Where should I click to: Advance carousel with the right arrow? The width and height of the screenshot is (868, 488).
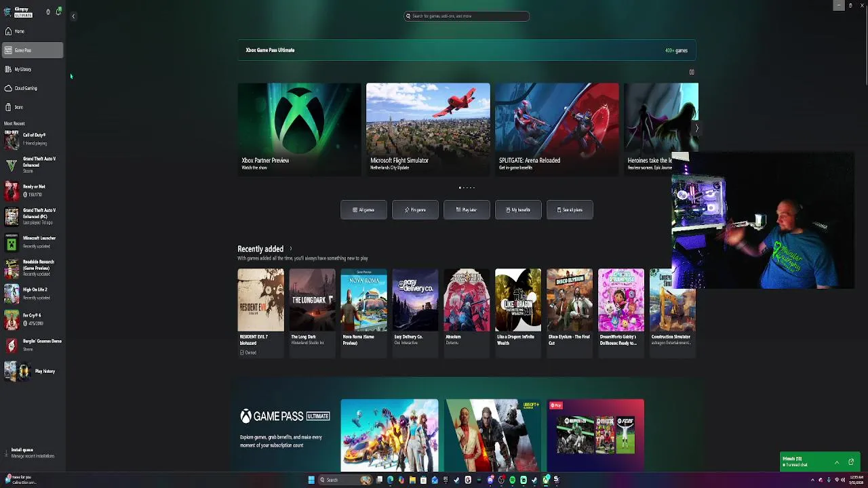click(696, 128)
